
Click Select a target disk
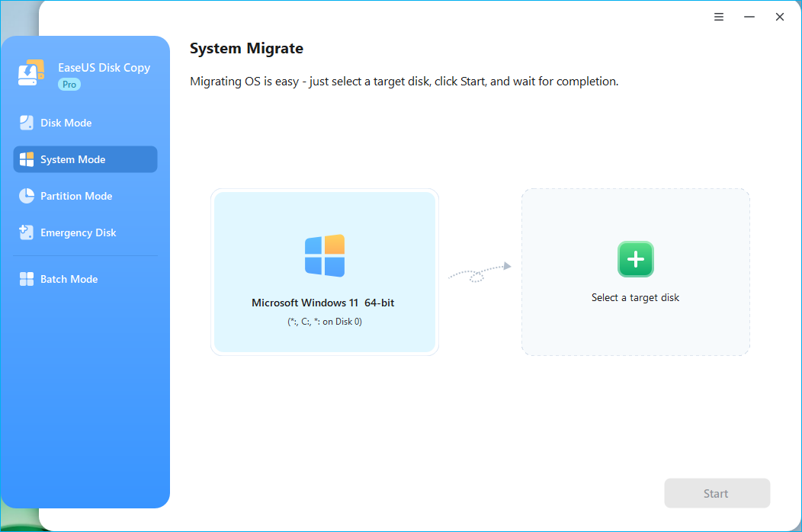click(x=635, y=297)
